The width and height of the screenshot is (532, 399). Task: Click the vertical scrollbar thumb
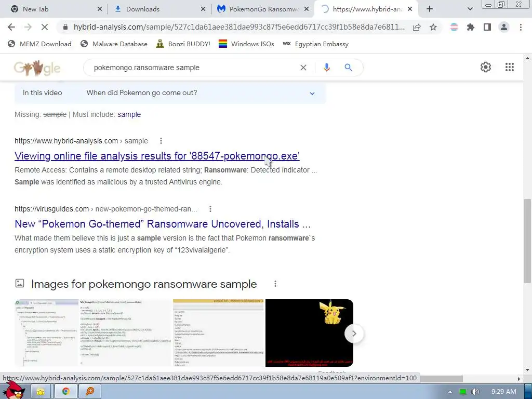click(527, 241)
